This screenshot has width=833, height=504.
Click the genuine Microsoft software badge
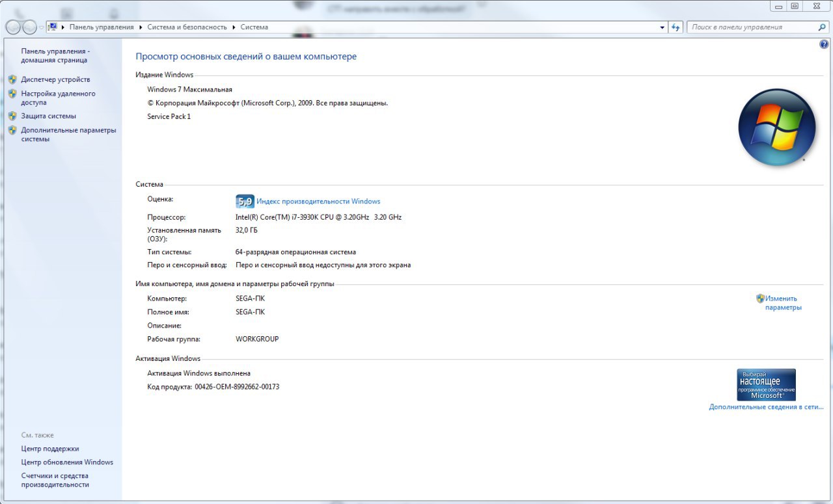tap(766, 384)
